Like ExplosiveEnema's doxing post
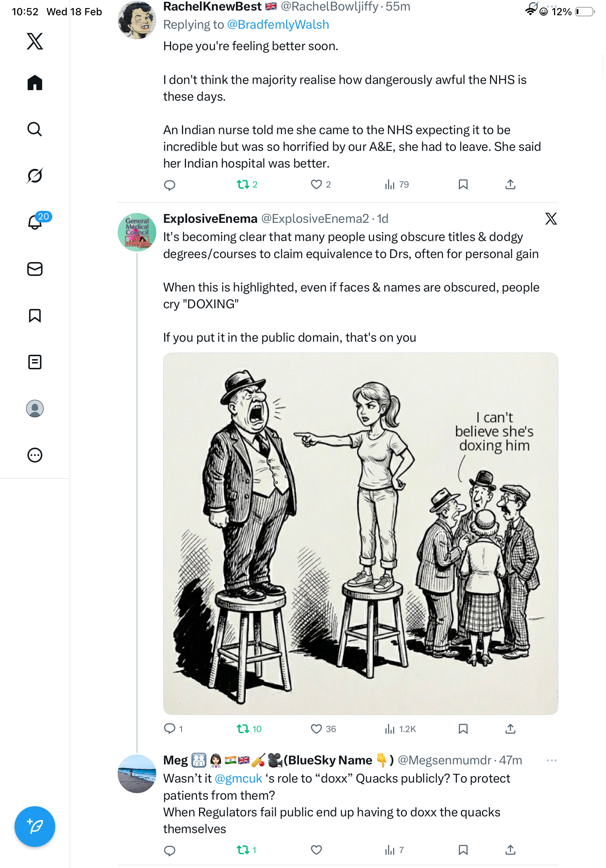This screenshot has width=606, height=868. (316, 729)
